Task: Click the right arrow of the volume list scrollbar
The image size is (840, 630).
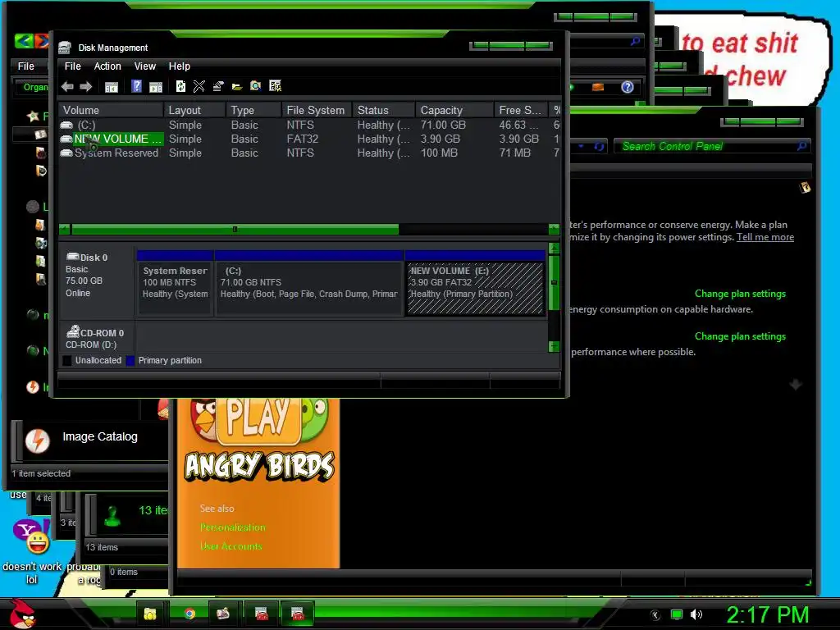Action: pyautogui.click(x=554, y=230)
